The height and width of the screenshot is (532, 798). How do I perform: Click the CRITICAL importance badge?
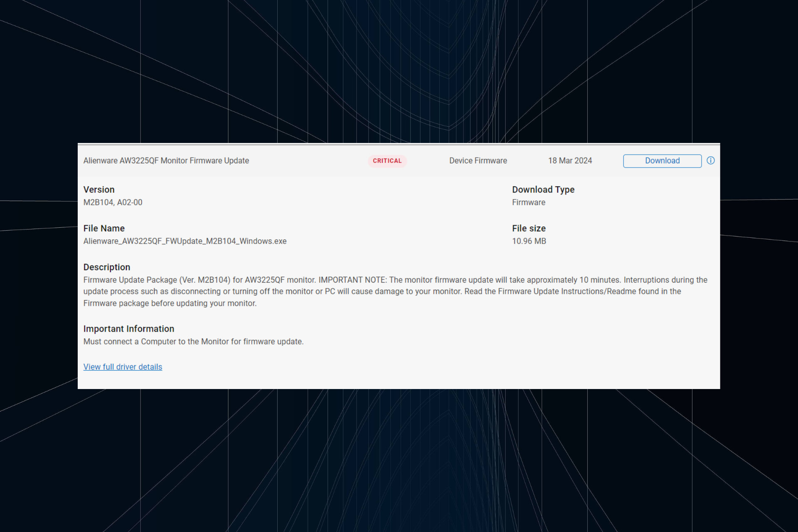pyautogui.click(x=387, y=161)
